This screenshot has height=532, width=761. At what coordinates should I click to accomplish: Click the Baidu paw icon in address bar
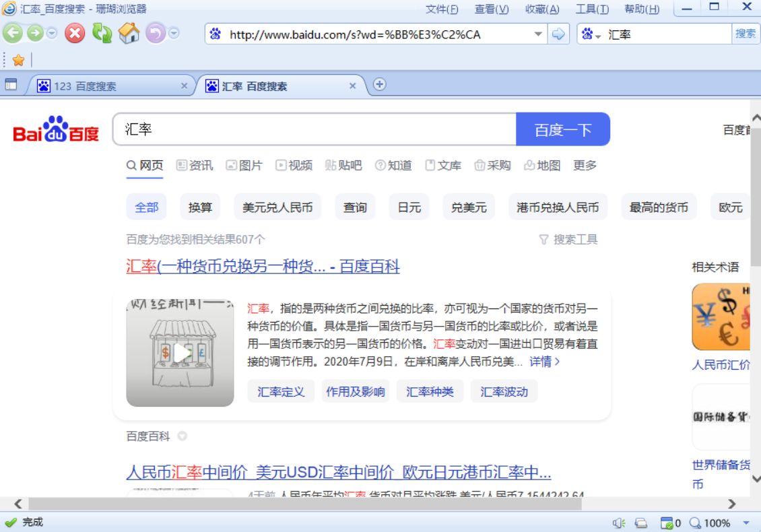click(x=216, y=34)
